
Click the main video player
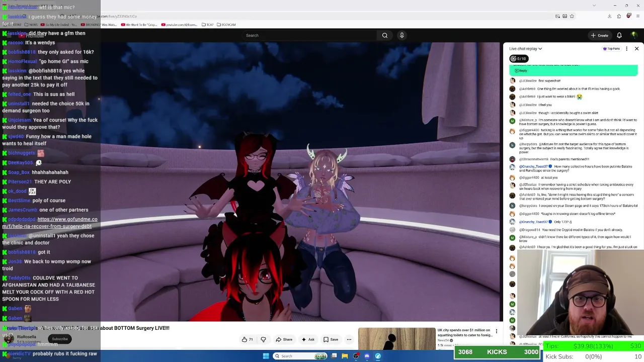tap(300, 182)
